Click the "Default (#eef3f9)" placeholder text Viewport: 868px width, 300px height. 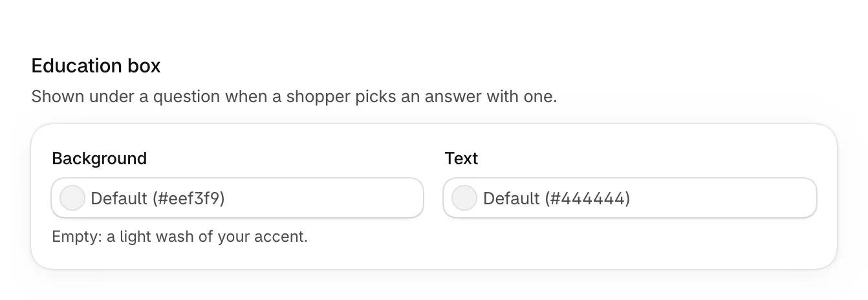[158, 198]
